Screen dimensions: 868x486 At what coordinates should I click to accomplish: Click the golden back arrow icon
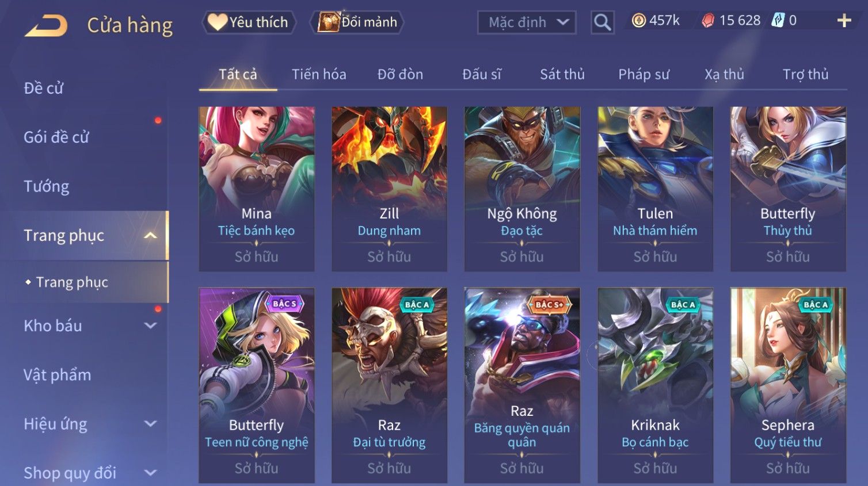tap(46, 25)
